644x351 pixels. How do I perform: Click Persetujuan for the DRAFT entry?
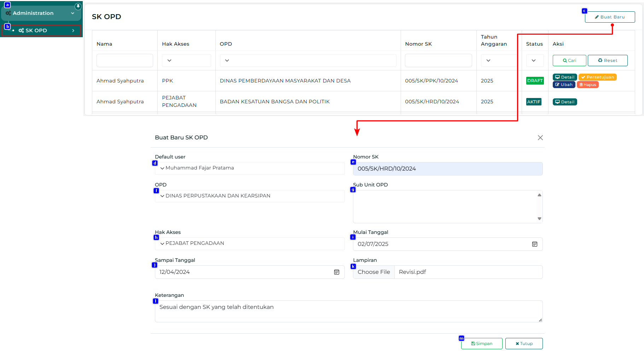tap(597, 77)
